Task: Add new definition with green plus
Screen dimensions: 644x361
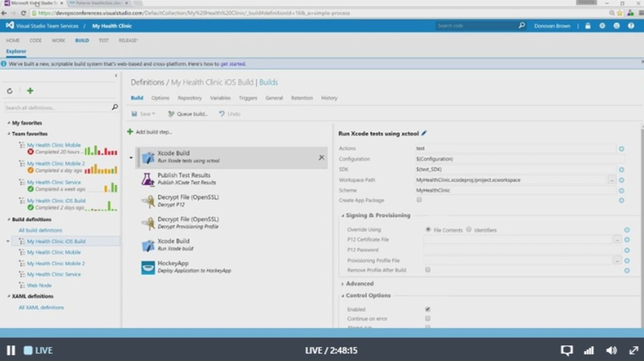Action: 30,91
